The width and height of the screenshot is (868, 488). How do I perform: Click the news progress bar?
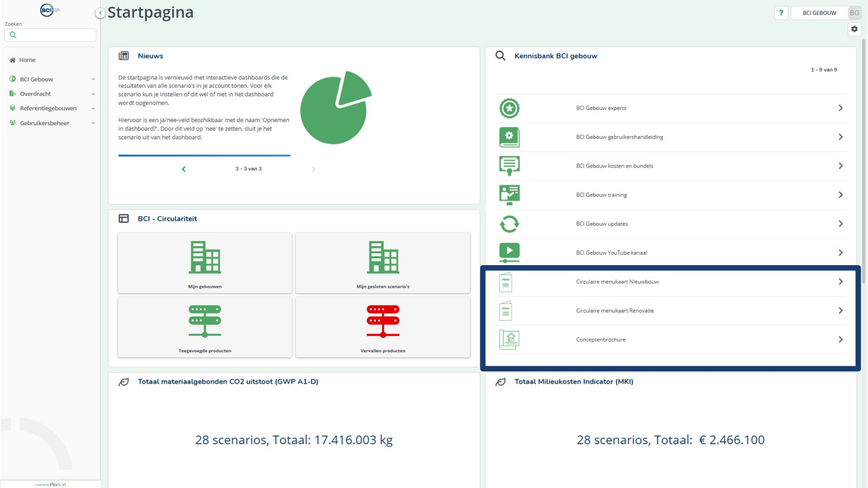pos(204,155)
